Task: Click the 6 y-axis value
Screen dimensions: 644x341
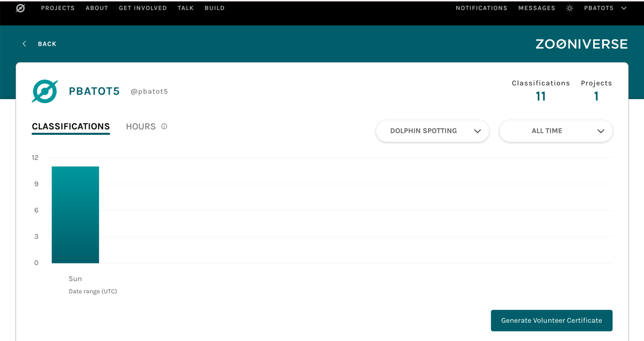Action: (x=36, y=210)
